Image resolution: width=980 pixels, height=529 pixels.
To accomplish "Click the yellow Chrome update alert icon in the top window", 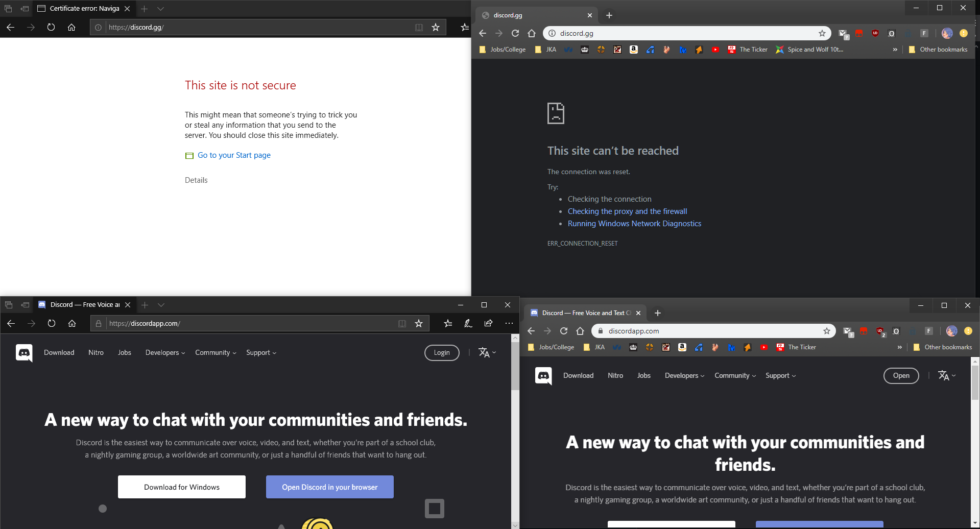I will (964, 33).
